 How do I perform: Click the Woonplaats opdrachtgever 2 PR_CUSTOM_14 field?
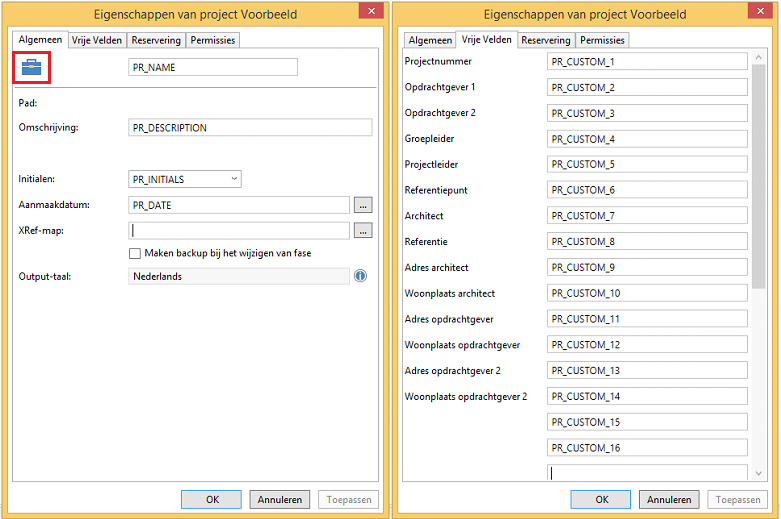coord(647,396)
